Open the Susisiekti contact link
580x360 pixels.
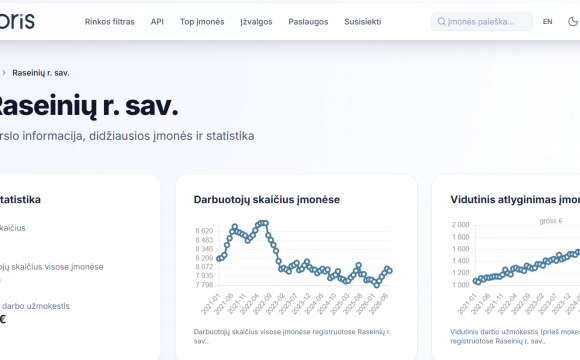[x=362, y=21]
